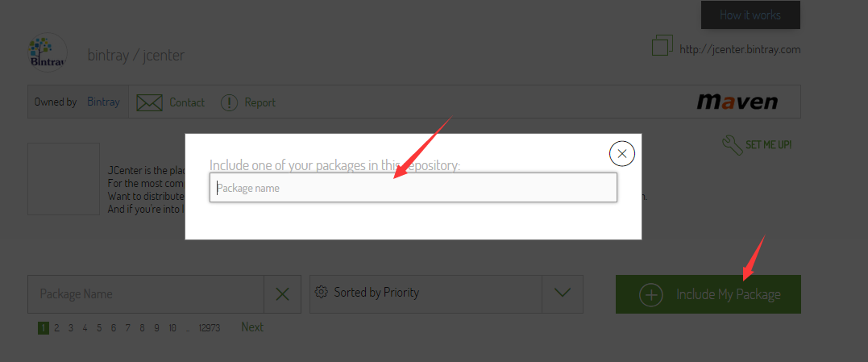Open the How it works button
This screenshot has width=868, height=362.
click(750, 15)
